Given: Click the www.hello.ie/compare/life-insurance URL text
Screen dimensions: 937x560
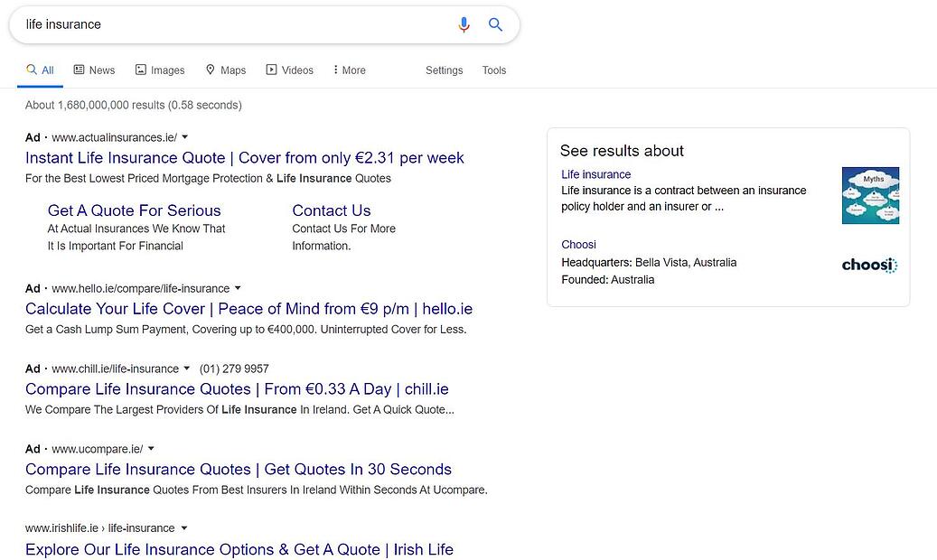Looking at the screenshot, I should [140, 289].
